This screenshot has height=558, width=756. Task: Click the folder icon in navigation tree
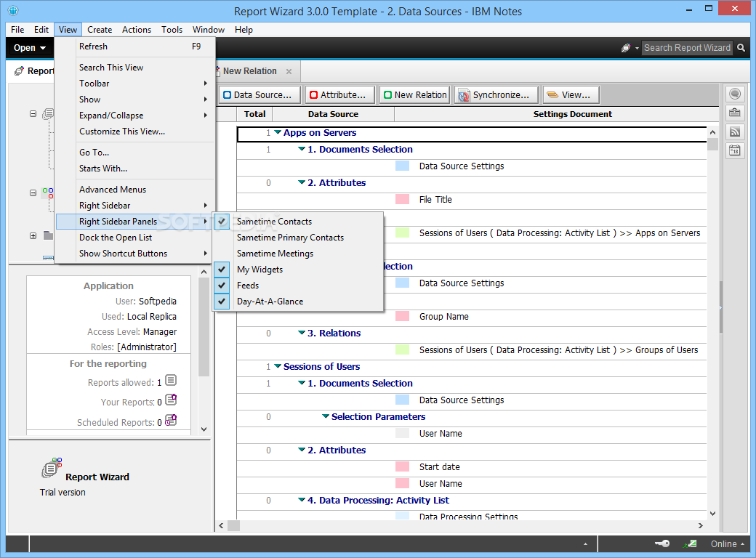(48, 235)
